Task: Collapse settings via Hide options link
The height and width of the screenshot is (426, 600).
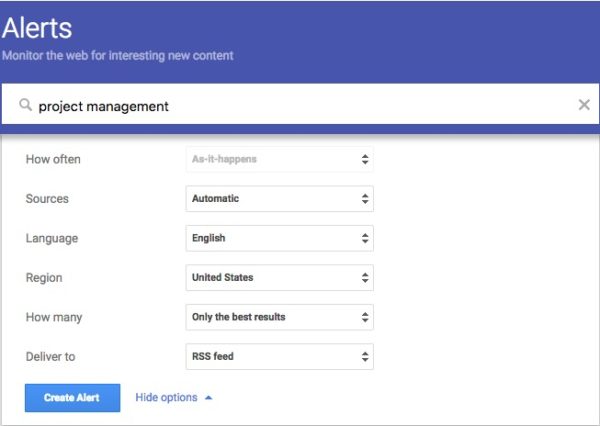Action: [x=166, y=398]
